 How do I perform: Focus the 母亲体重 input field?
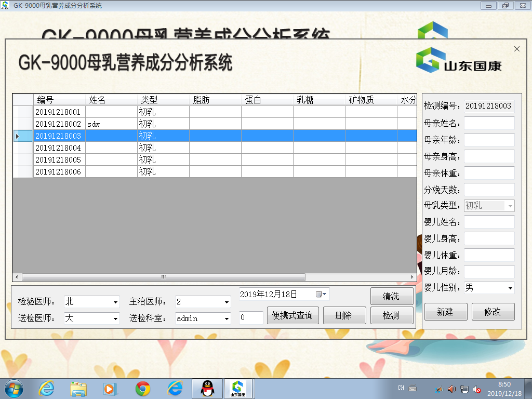tap(489, 173)
